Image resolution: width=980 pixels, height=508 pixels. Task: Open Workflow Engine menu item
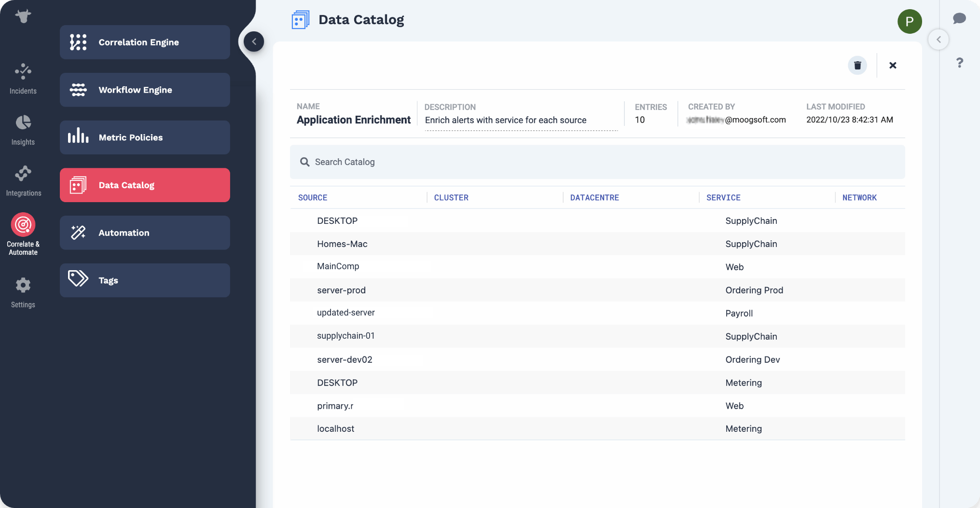pyautogui.click(x=145, y=90)
